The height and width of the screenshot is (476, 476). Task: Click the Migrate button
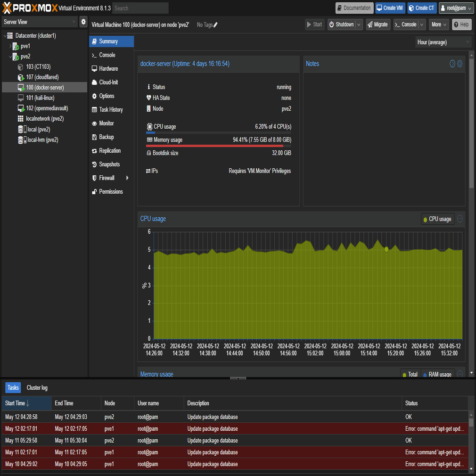[x=378, y=25]
